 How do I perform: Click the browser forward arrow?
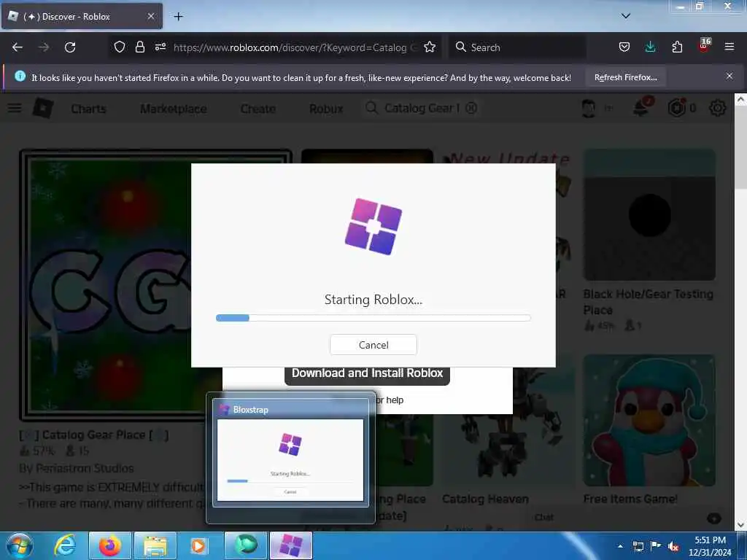[x=43, y=47]
